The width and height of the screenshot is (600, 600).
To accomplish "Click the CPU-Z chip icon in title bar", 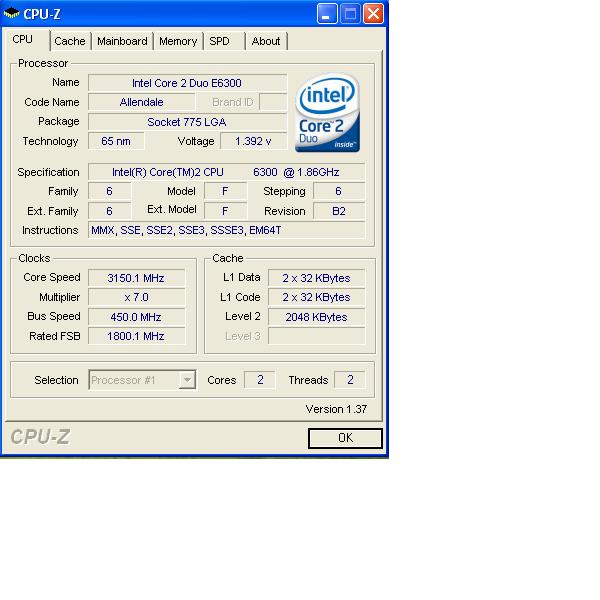I will pyautogui.click(x=11, y=14).
